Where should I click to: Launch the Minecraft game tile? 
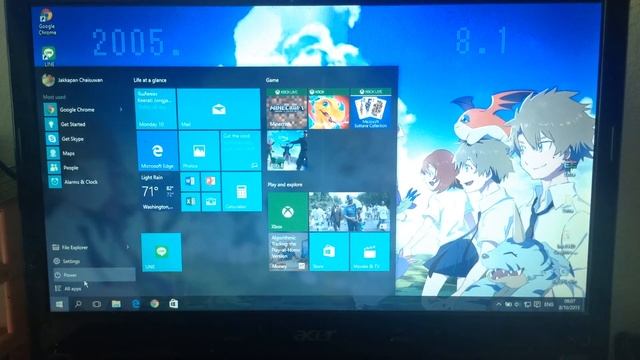coord(287,109)
